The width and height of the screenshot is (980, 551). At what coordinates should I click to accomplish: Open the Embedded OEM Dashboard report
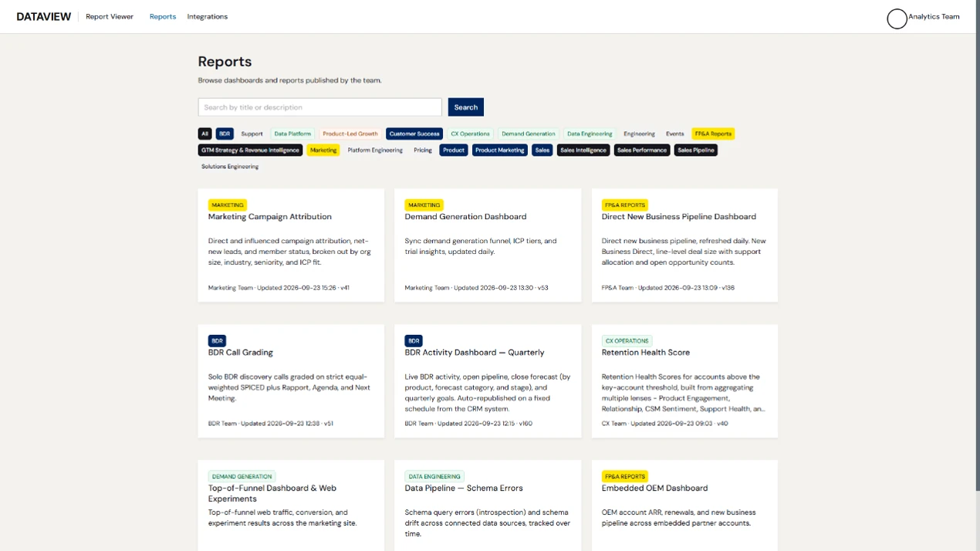click(654, 488)
